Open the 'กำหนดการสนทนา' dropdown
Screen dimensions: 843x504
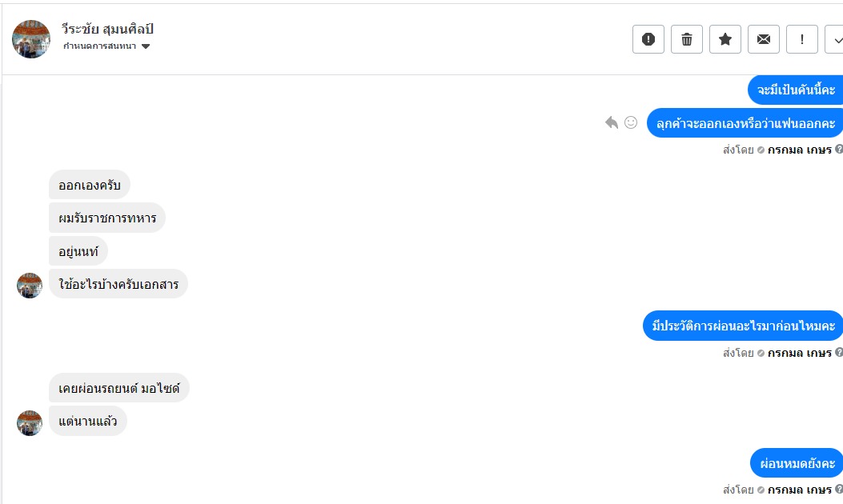[x=106, y=46]
